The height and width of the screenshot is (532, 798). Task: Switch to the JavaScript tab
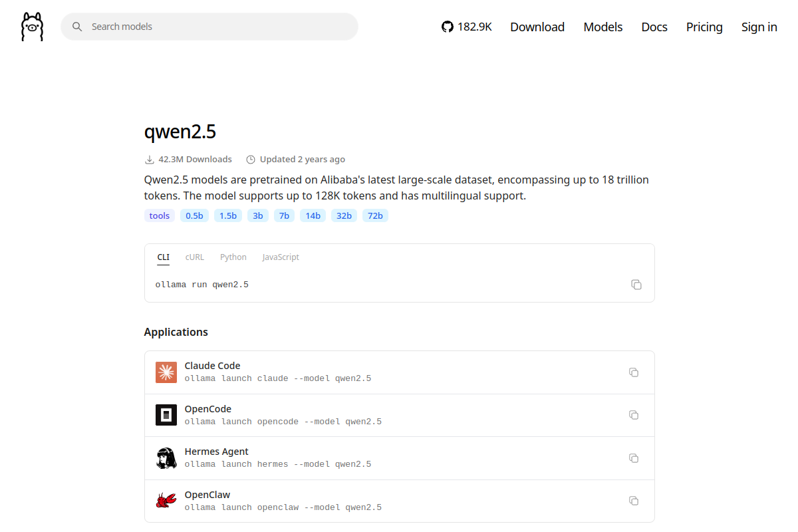pos(281,257)
